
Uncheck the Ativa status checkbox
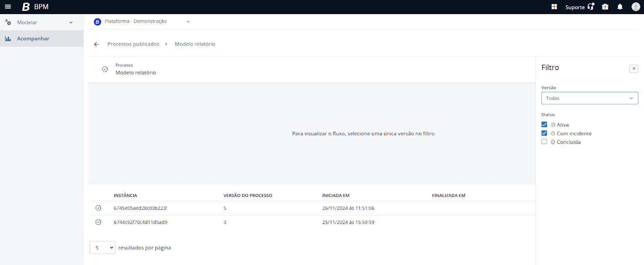point(544,125)
